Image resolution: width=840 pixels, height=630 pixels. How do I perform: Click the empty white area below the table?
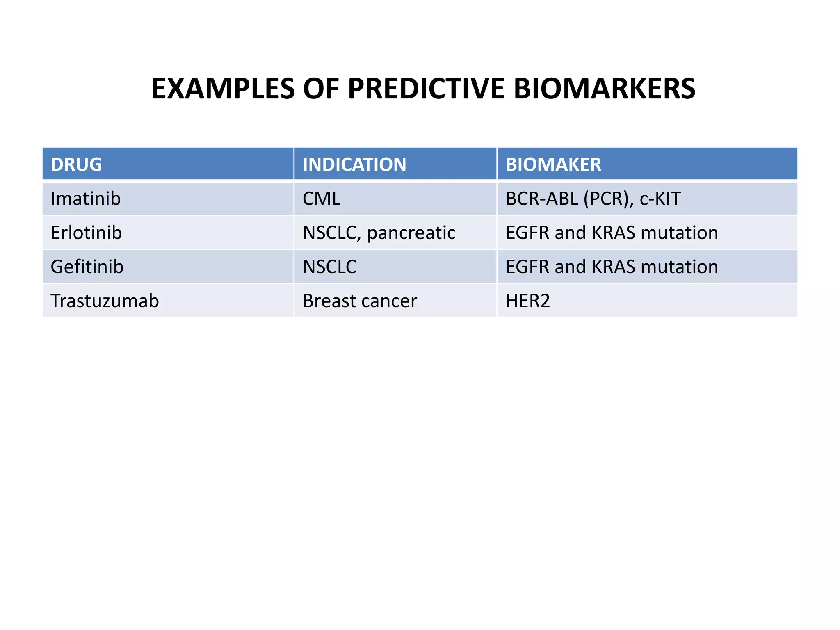(420, 451)
